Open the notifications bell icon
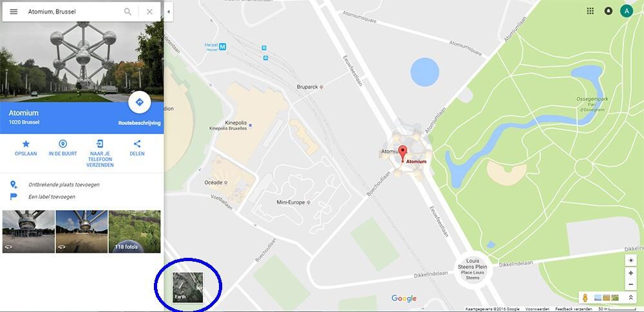This screenshot has width=644, height=312. point(609,11)
